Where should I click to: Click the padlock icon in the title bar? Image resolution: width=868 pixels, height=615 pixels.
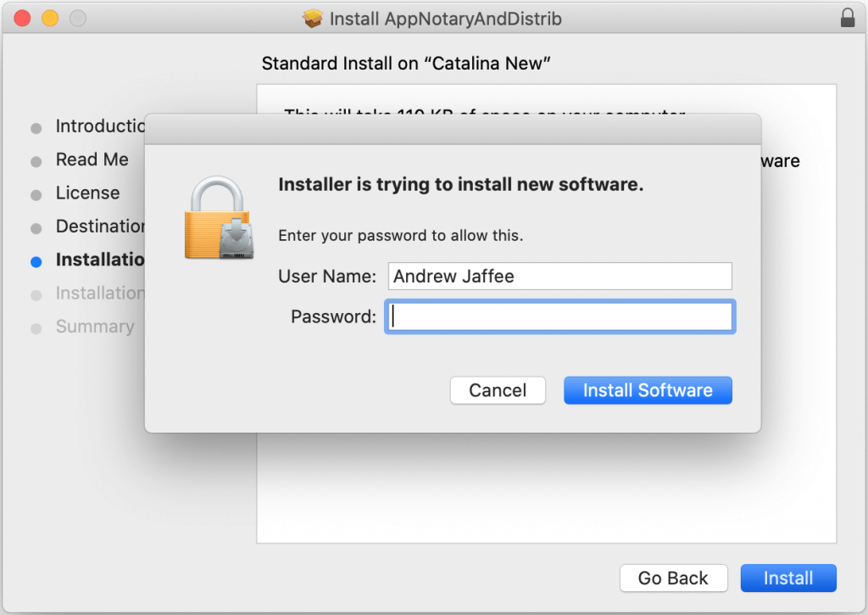[x=847, y=19]
